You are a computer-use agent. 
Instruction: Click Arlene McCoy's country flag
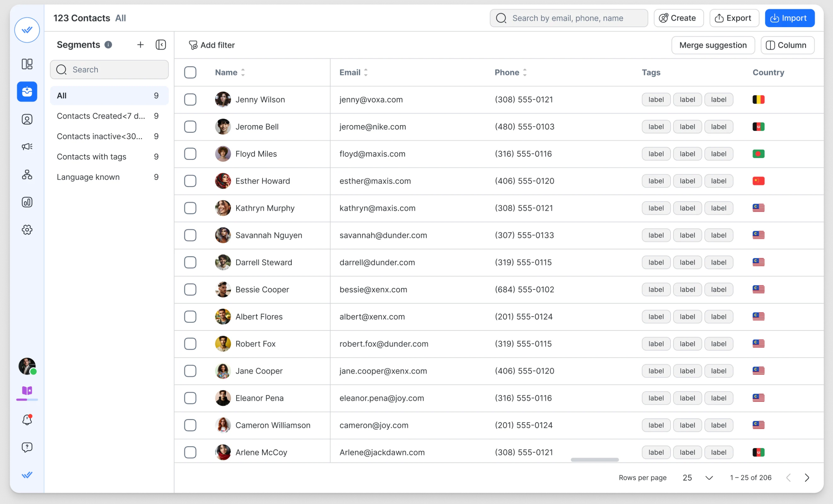point(758,452)
